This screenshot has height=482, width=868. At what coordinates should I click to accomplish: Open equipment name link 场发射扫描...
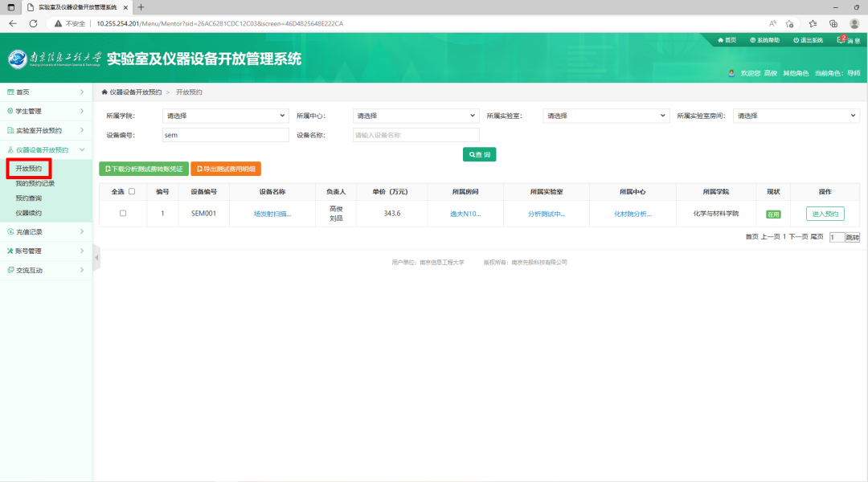coord(272,214)
